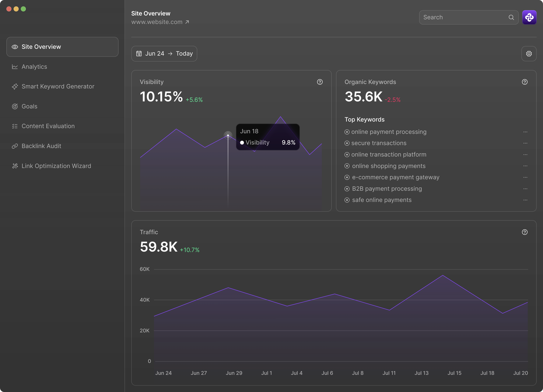Toggle the bullet next to safe online payments

tap(347, 200)
